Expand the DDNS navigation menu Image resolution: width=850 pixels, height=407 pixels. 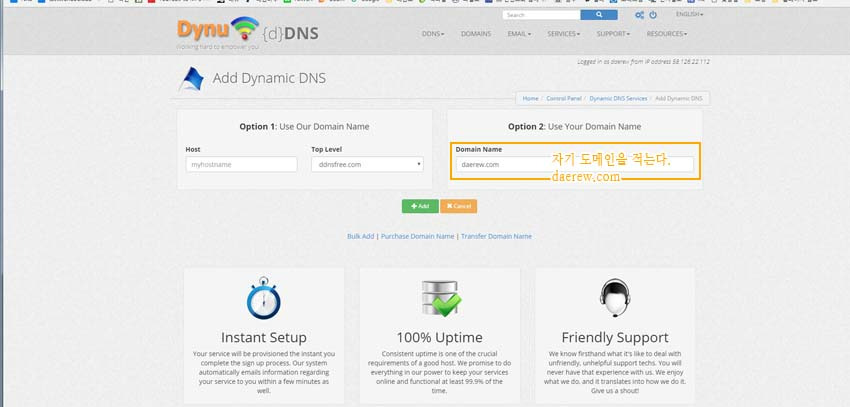[434, 34]
